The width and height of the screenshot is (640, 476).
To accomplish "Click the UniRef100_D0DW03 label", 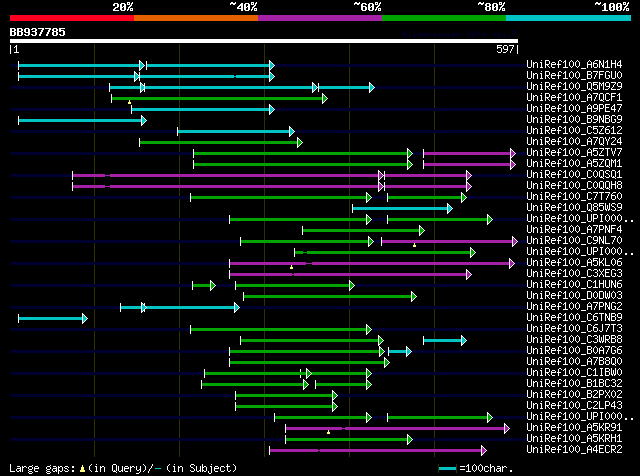I will coord(574,296).
